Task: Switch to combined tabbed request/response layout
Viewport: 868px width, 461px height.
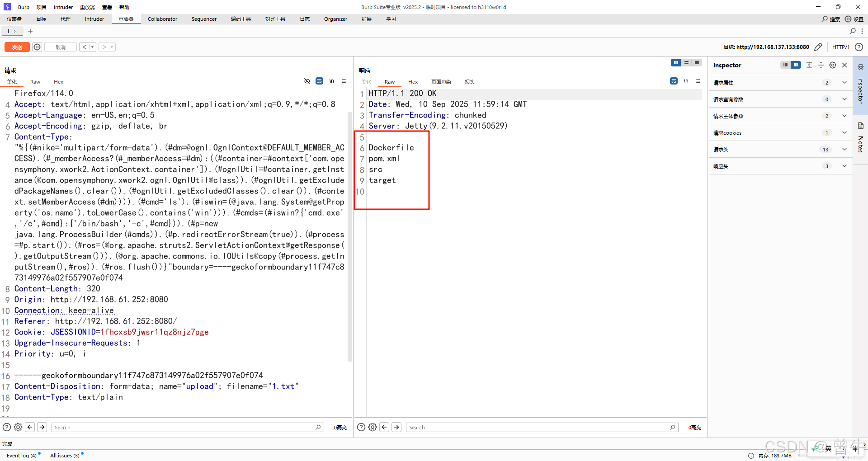Action: (697, 63)
